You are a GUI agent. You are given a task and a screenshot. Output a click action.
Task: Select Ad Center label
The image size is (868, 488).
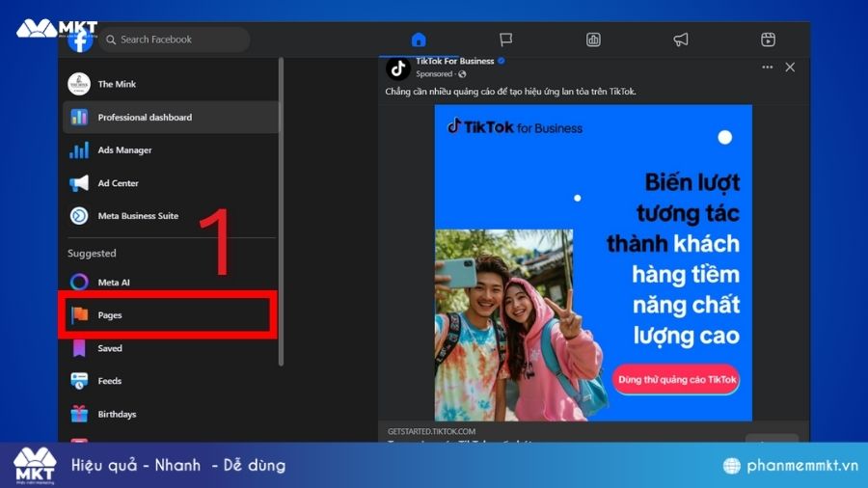tap(118, 183)
